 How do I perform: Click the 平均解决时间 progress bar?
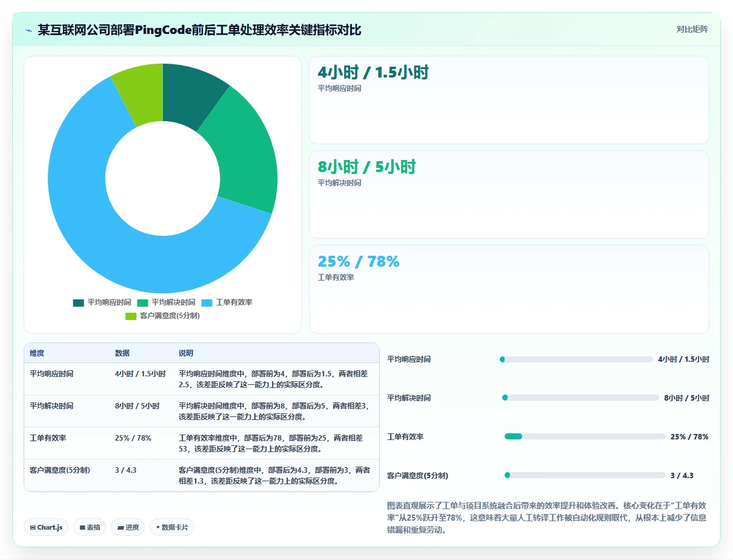pyautogui.click(x=580, y=398)
